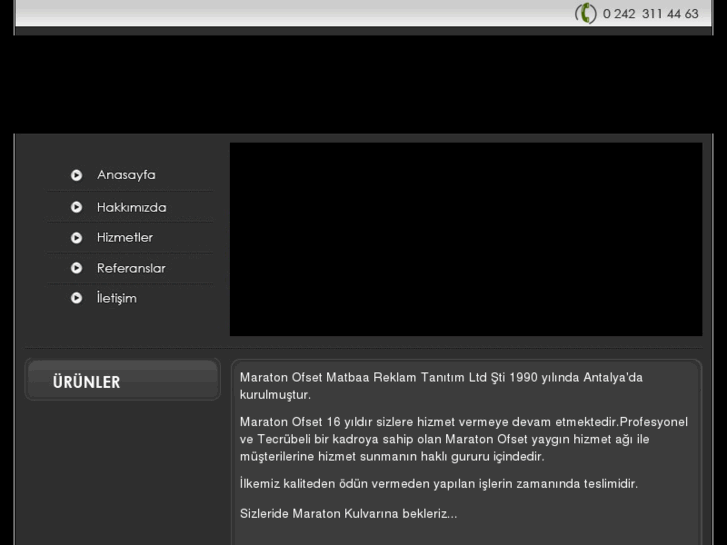
Task: Click the phone number 0 242 311 44 63
Action: (650, 14)
